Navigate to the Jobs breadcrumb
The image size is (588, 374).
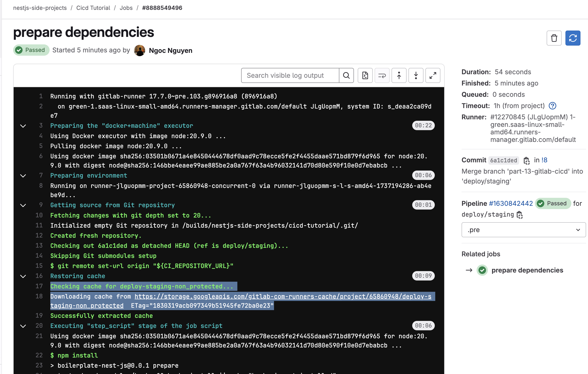[126, 8]
